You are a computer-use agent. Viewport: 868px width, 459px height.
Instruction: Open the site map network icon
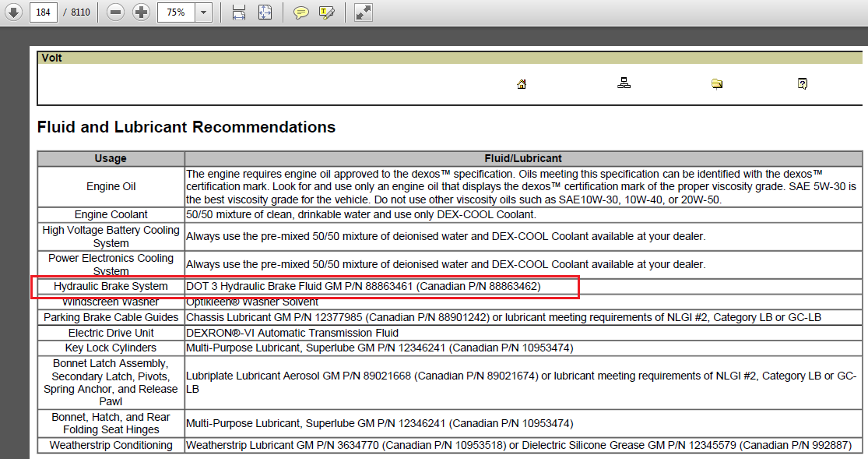pyautogui.click(x=624, y=84)
